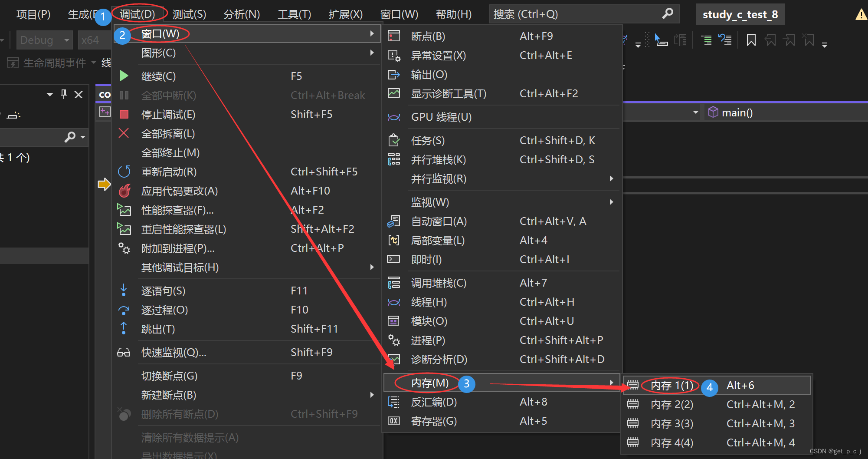The image size is (868, 459).
Task: Select Memory 2 (内存 2) from the submenu
Action: coord(717,404)
